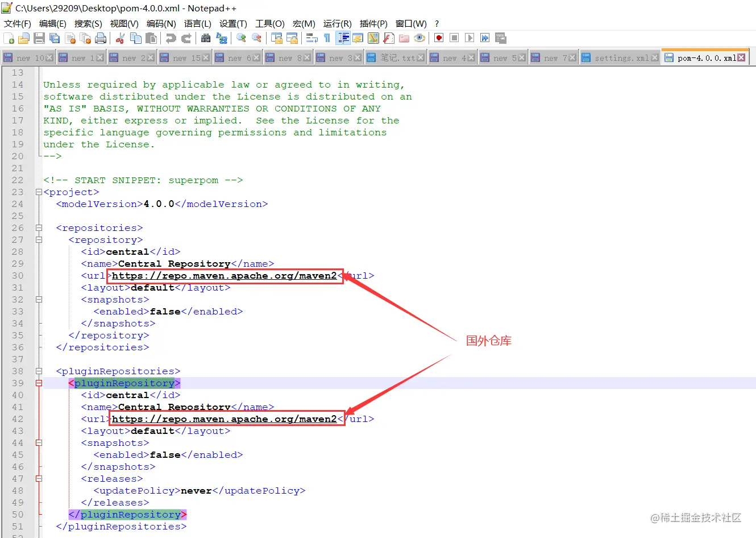Screen dimensions: 756x538
Task: Collapse releases block at line 47
Action: [x=39, y=479]
